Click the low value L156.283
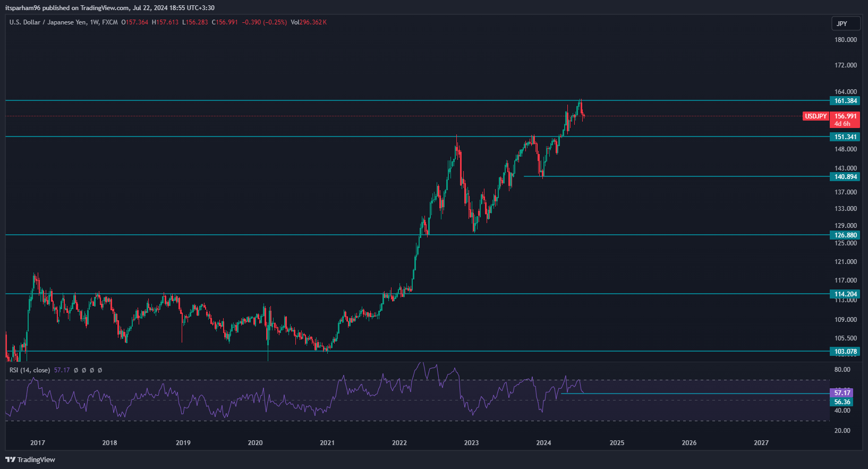Screen dimensions: 868x469 point(195,22)
